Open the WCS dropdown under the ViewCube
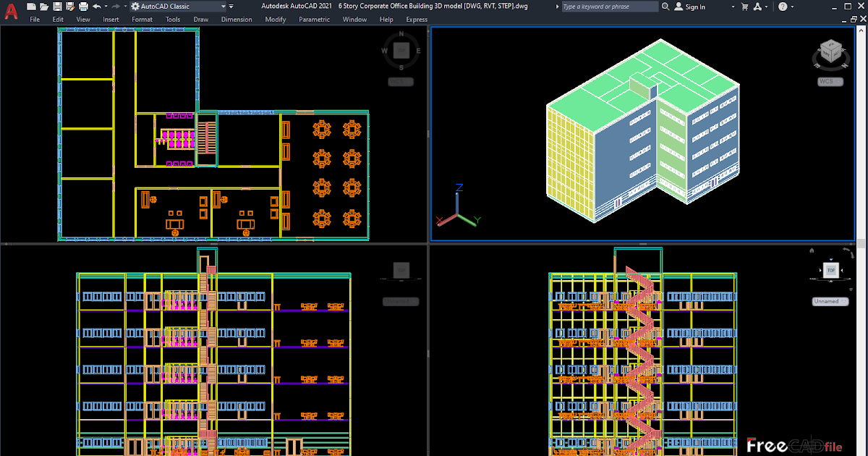Viewport: 868px width, 456px height. [830, 81]
